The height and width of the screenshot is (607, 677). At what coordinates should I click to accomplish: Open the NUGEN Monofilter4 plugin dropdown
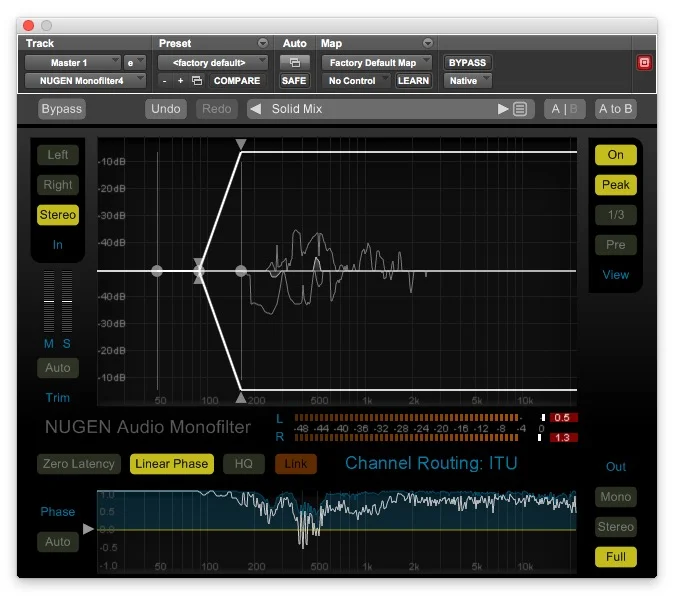coord(85,81)
